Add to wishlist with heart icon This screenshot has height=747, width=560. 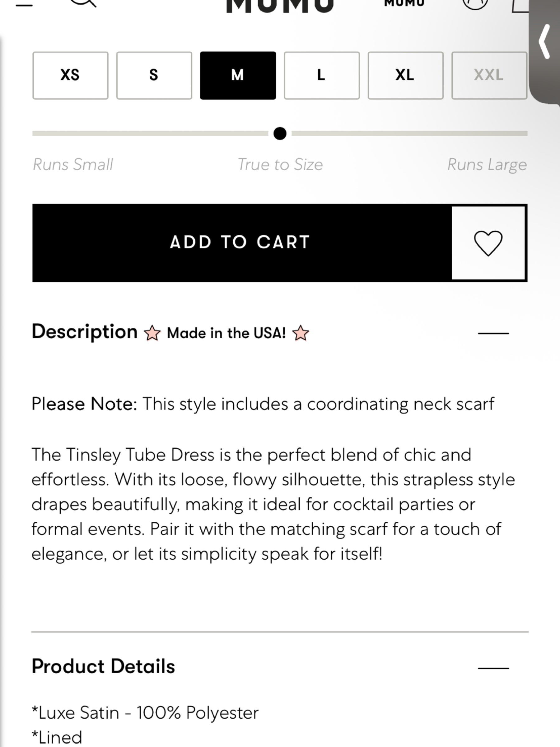coord(488,243)
